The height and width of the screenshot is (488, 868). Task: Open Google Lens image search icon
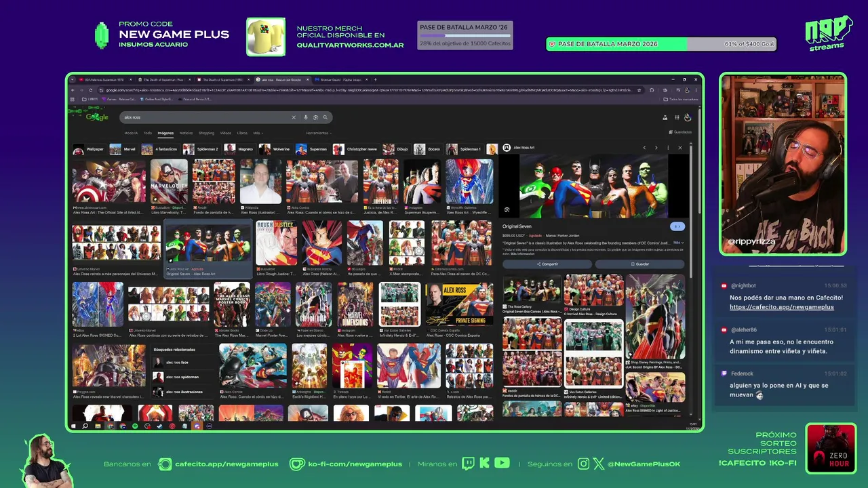point(315,117)
